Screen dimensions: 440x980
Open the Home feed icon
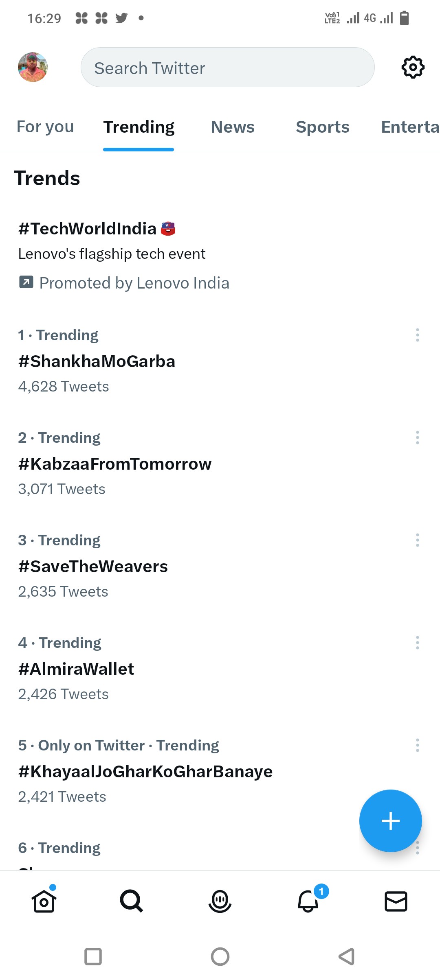pyautogui.click(x=44, y=901)
